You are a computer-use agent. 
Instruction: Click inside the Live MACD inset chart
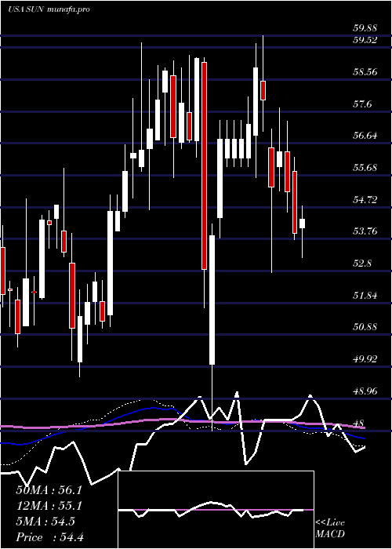click(216, 510)
